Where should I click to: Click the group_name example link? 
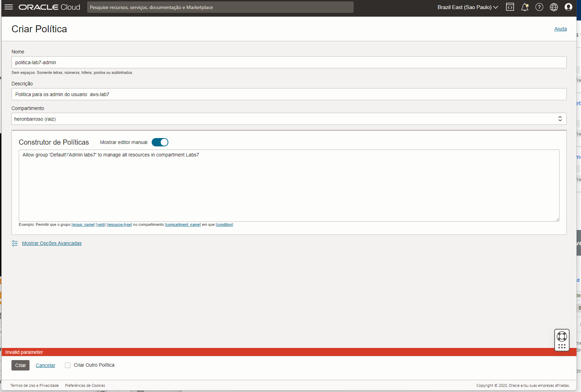[83, 224]
